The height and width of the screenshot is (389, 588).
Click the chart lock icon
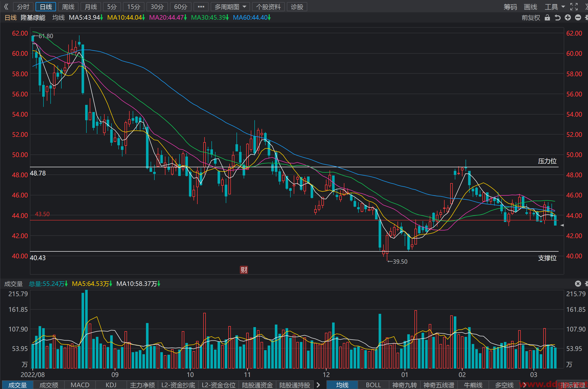(x=547, y=17)
